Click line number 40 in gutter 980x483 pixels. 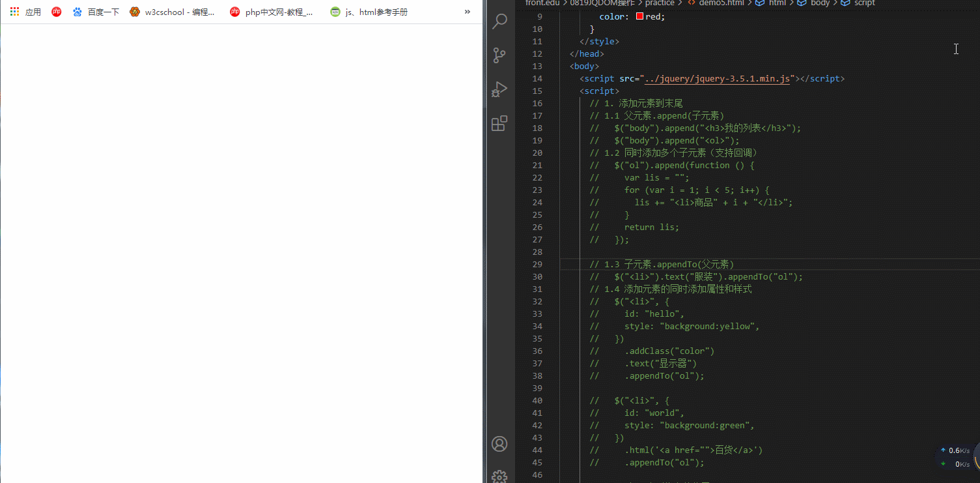click(x=537, y=400)
